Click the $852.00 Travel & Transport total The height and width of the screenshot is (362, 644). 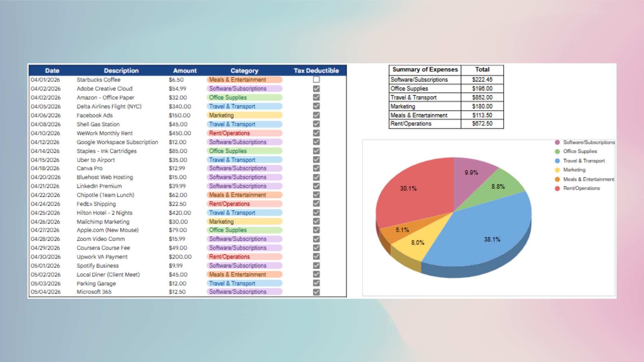(482, 98)
